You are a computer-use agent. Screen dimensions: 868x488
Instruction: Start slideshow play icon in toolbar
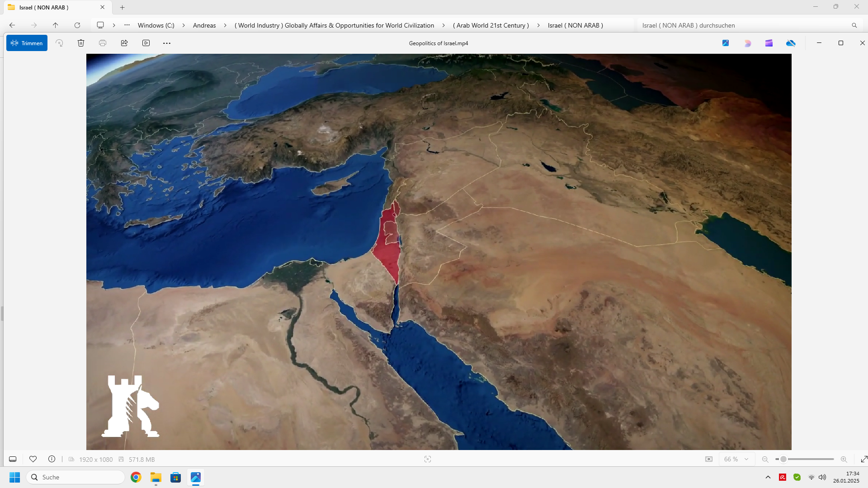point(146,43)
